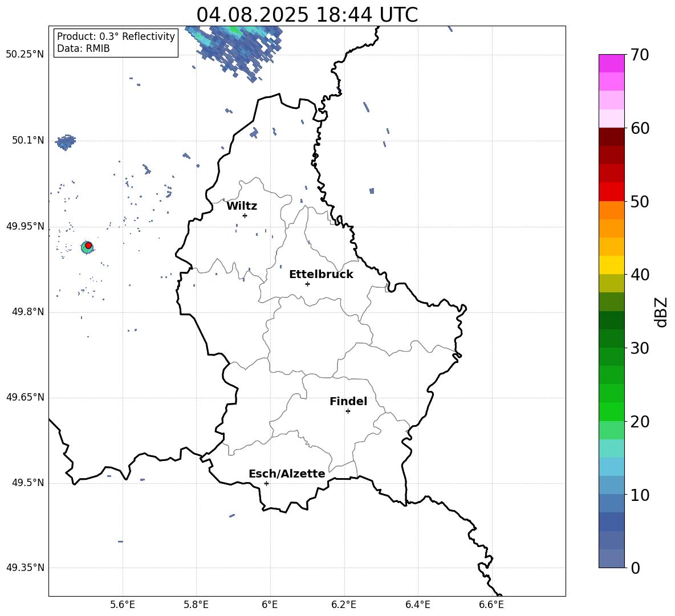Click the title text 04.08.2025 18:44 UTC

pyautogui.click(x=307, y=15)
